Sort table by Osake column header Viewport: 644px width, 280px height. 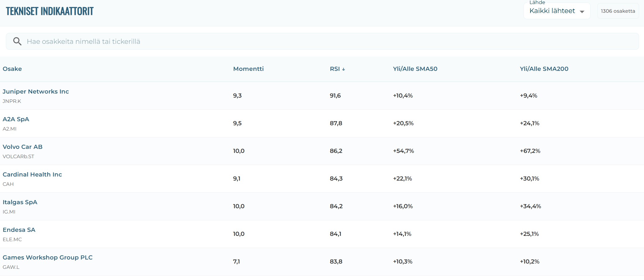[12, 69]
